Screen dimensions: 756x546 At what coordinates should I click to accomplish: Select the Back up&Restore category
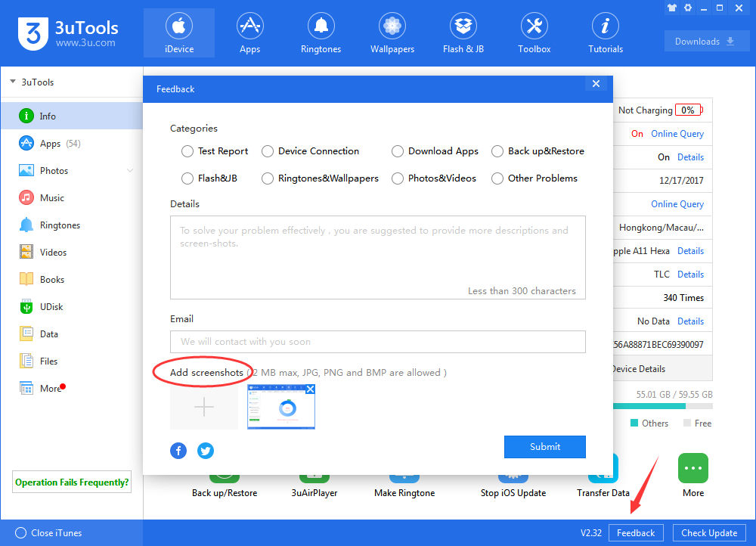(497, 151)
